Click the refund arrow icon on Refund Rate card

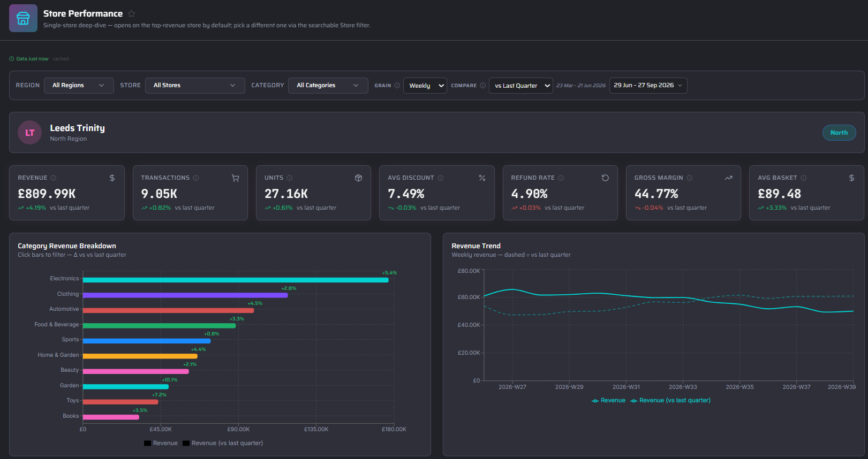click(605, 178)
